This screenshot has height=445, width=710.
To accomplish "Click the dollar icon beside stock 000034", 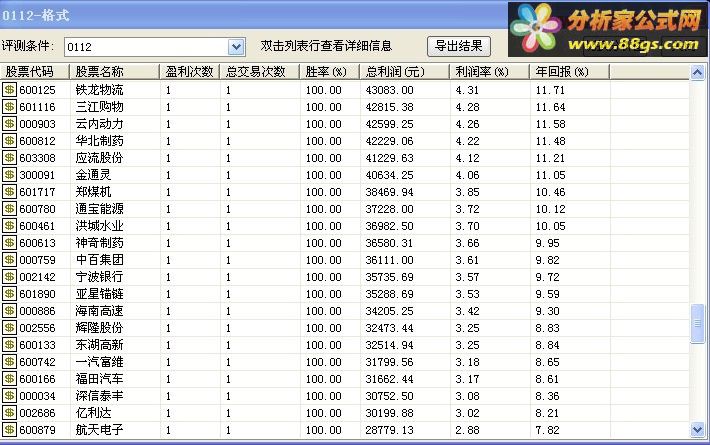I will tap(9, 396).
